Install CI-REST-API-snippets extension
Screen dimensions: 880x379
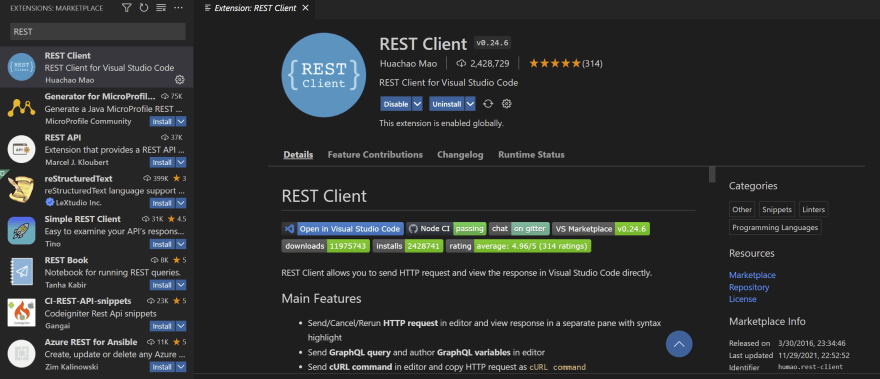click(x=162, y=326)
